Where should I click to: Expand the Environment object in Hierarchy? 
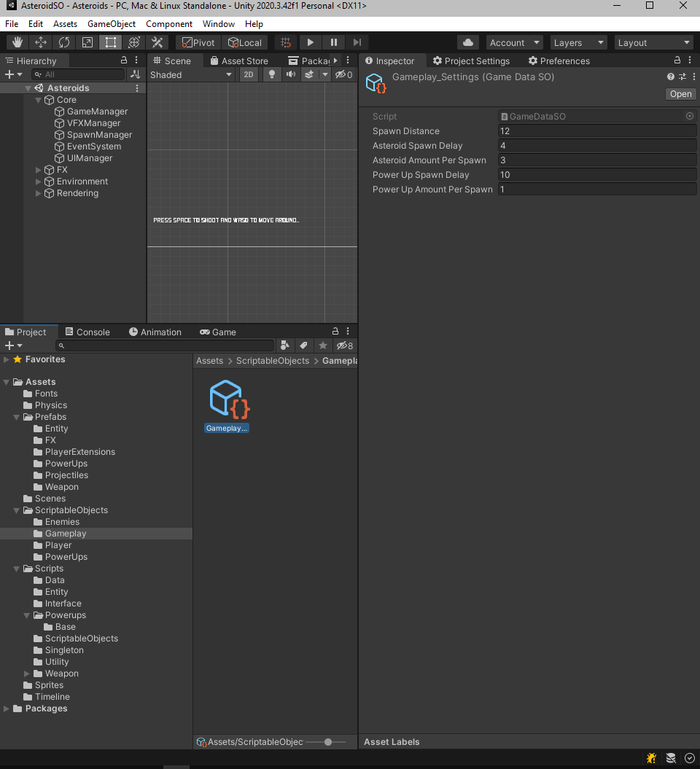[38, 181]
